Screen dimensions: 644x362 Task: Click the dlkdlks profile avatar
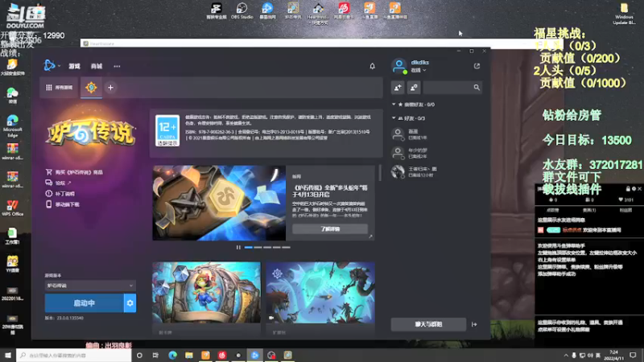pyautogui.click(x=398, y=66)
